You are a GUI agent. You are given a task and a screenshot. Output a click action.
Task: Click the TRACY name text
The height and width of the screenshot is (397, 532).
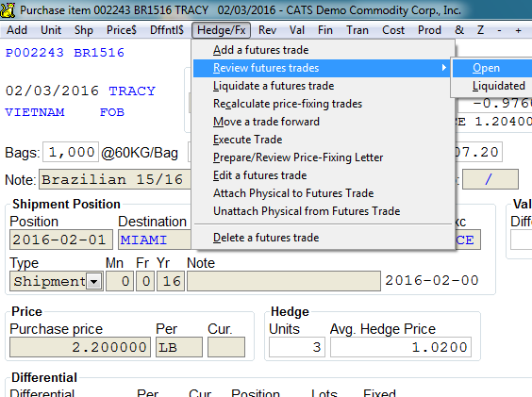[x=132, y=91]
